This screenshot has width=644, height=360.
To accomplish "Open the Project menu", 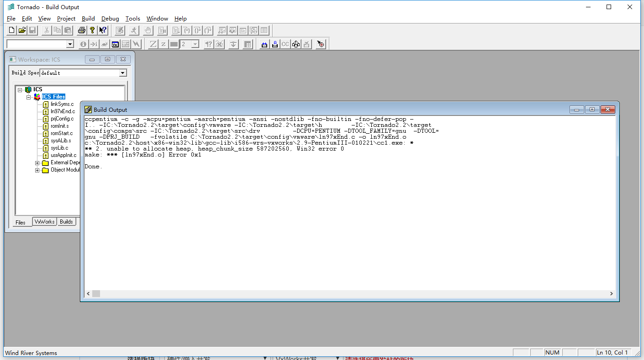I will click(66, 19).
